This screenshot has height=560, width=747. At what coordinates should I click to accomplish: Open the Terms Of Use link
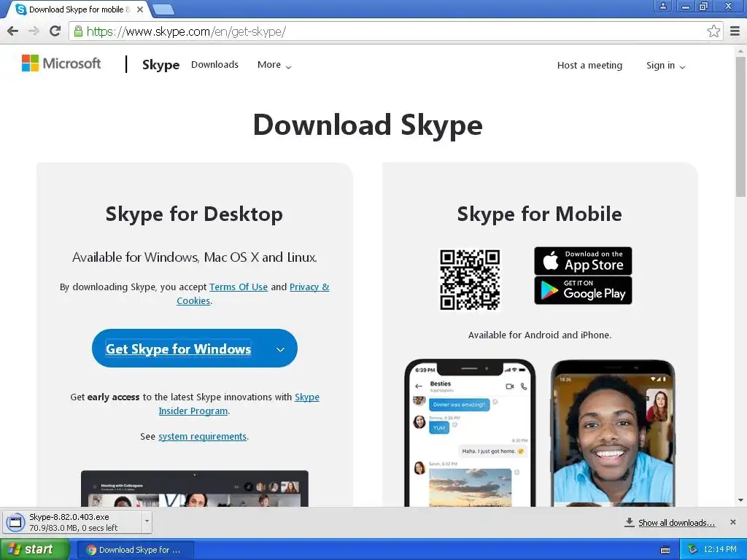pos(239,287)
